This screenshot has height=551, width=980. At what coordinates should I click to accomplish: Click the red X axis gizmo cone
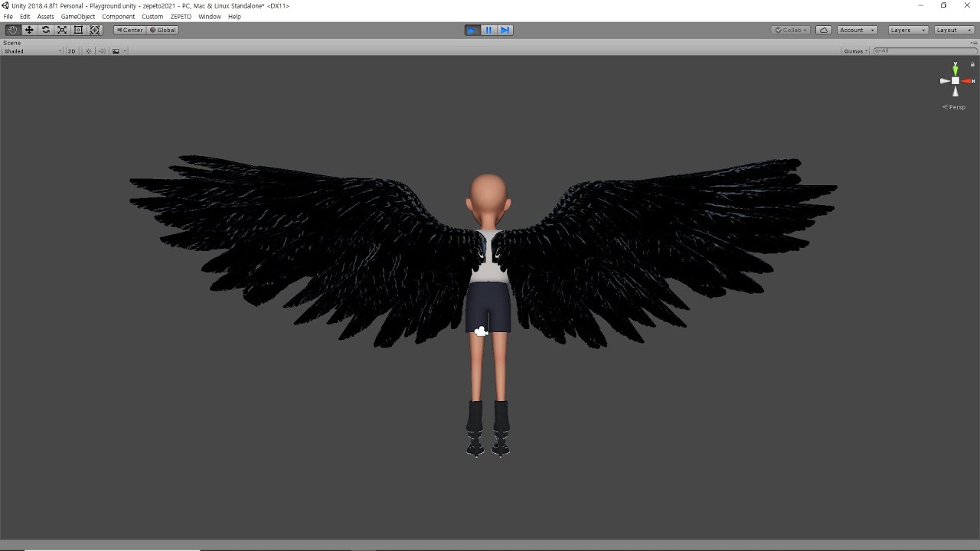(x=967, y=81)
